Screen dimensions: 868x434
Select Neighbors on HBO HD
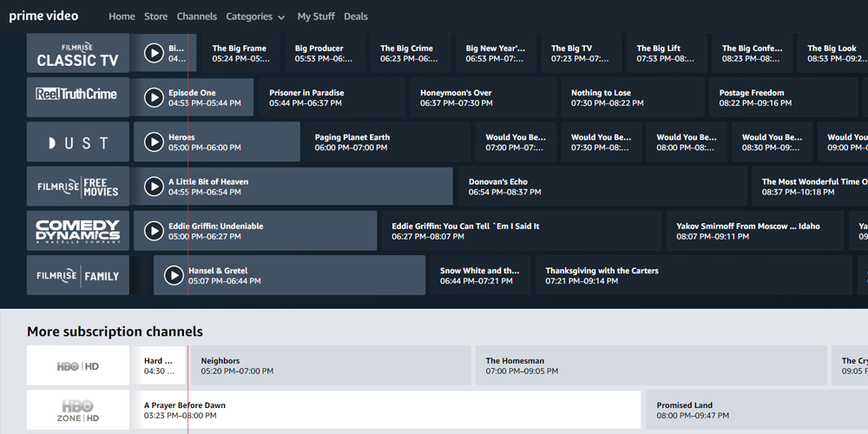331,365
